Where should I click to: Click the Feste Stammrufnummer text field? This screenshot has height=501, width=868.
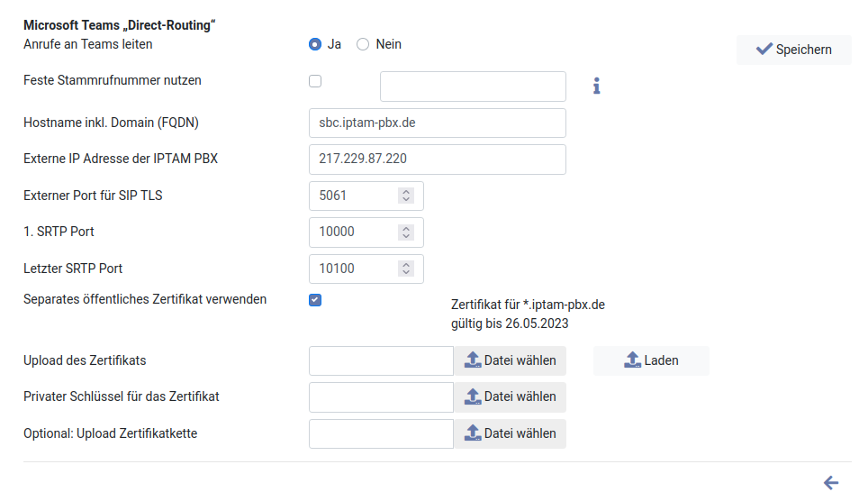(473, 87)
